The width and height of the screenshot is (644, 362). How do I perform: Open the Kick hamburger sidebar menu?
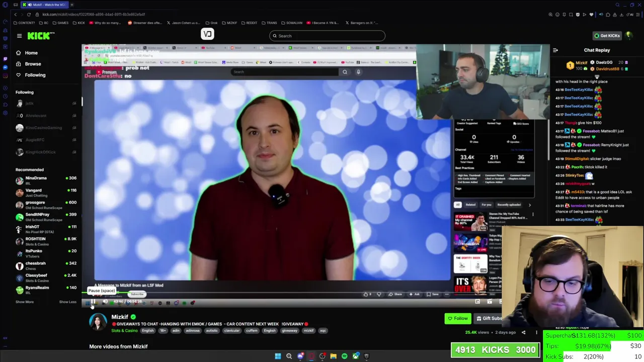point(19,36)
